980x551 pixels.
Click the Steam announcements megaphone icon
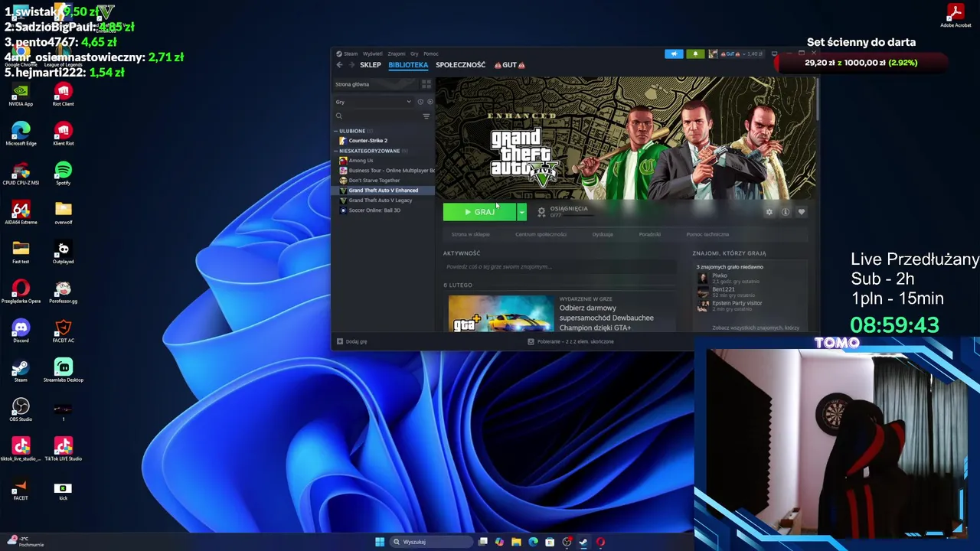pyautogui.click(x=674, y=54)
